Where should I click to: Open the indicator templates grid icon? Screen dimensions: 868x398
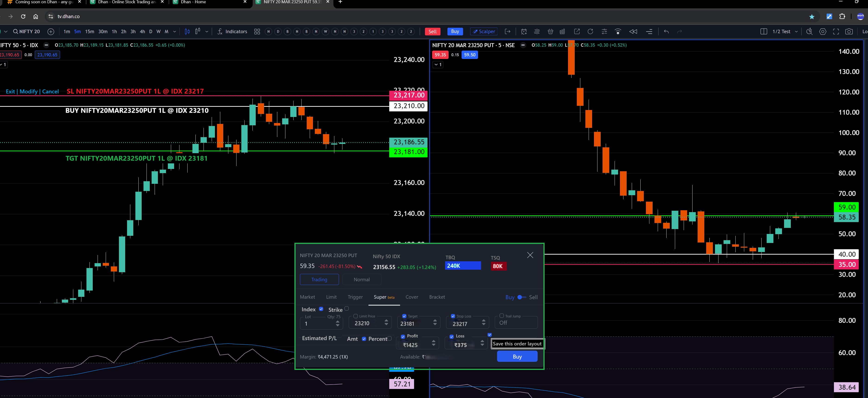click(x=257, y=31)
